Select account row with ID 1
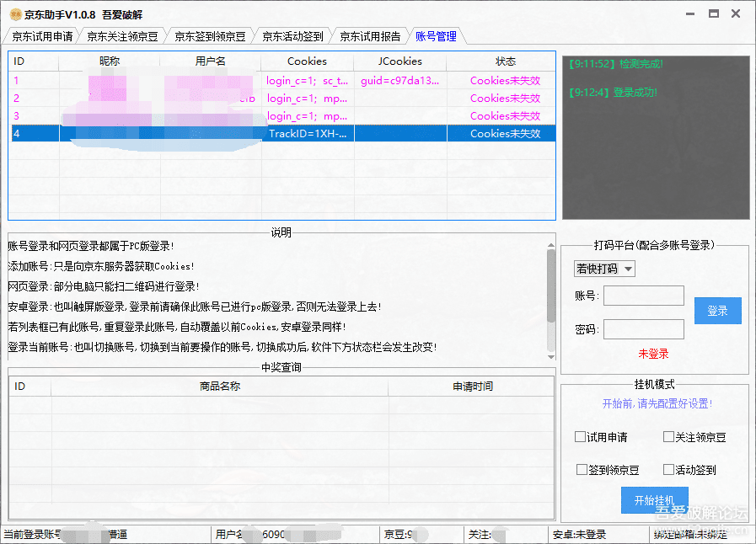Image resolution: width=756 pixels, height=544 pixels. click(x=282, y=81)
